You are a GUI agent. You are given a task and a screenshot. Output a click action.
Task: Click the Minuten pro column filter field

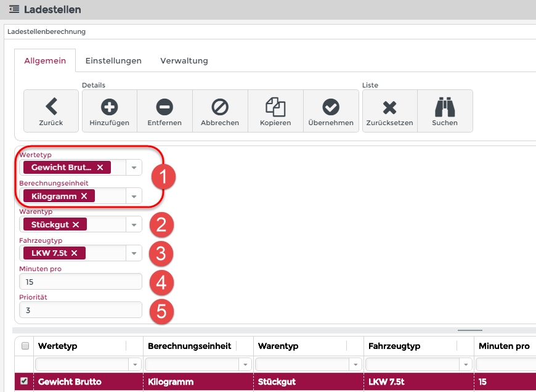pyautogui.click(x=506, y=365)
